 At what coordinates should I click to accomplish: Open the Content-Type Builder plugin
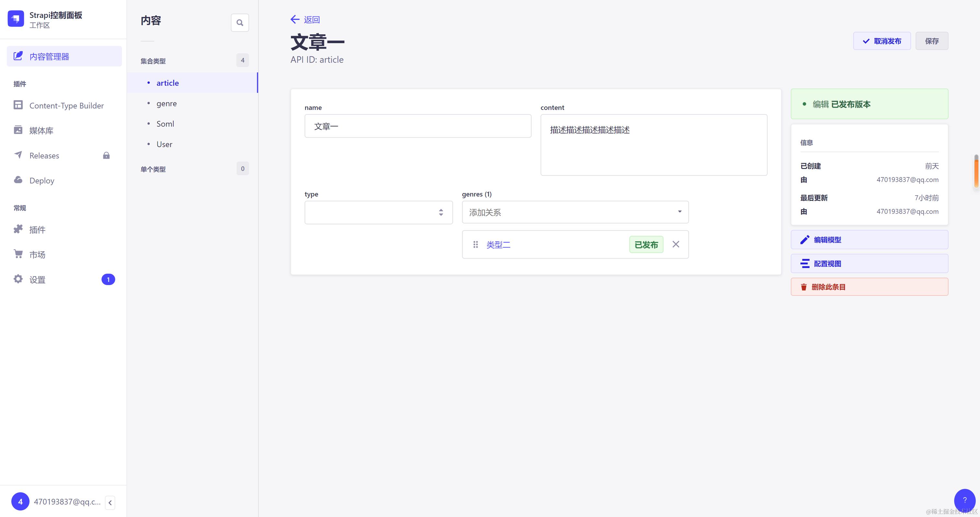click(x=66, y=105)
